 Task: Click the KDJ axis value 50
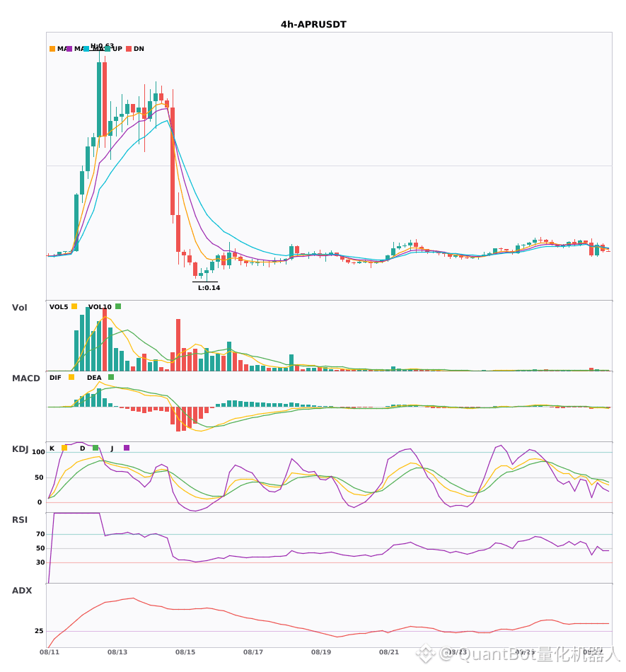(x=39, y=477)
